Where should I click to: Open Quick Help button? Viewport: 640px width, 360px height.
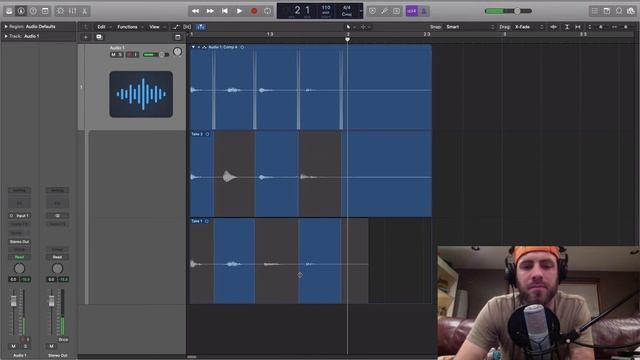click(33, 11)
